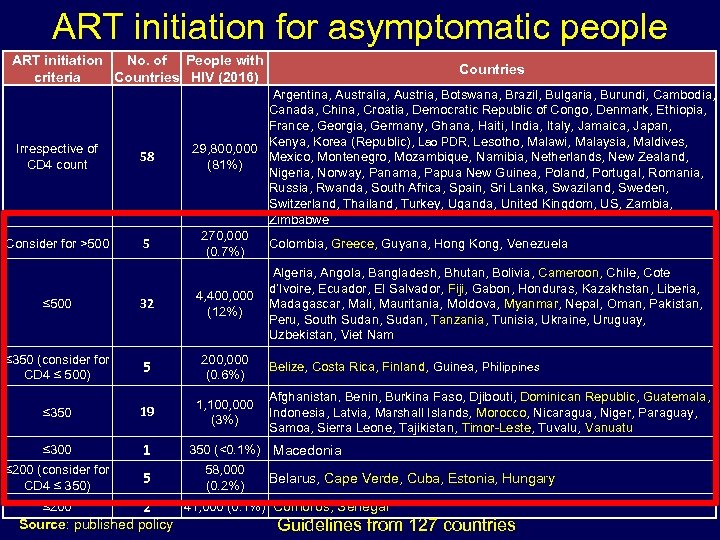Select the "Guidelines from 127 countries" footer text
This screenshot has width=720, height=540.
396,525
